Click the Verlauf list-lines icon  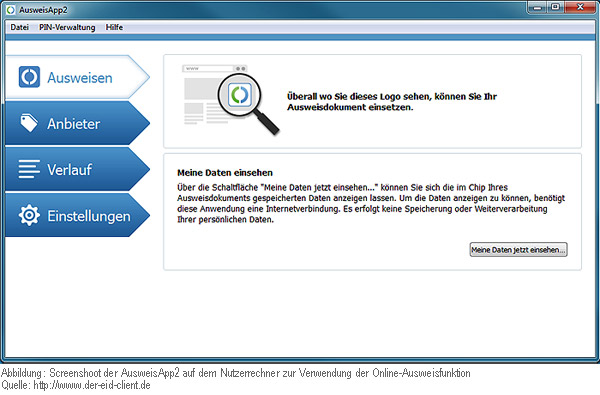click(29, 169)
